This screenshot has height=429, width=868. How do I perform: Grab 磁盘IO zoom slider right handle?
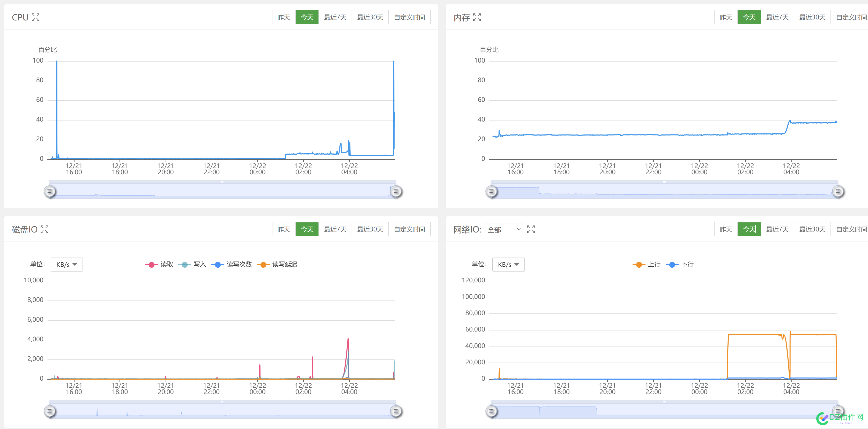click(x=396, y=411)
